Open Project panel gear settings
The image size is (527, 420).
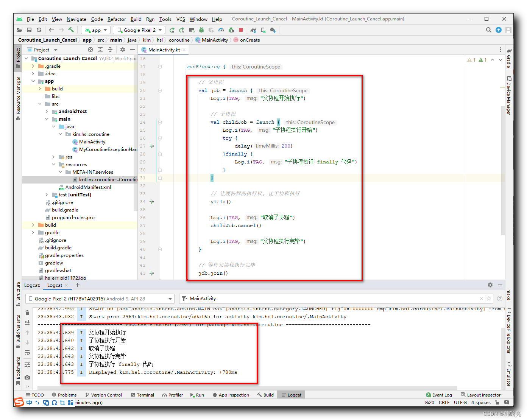pyautogui.click(x=123, y=50)
